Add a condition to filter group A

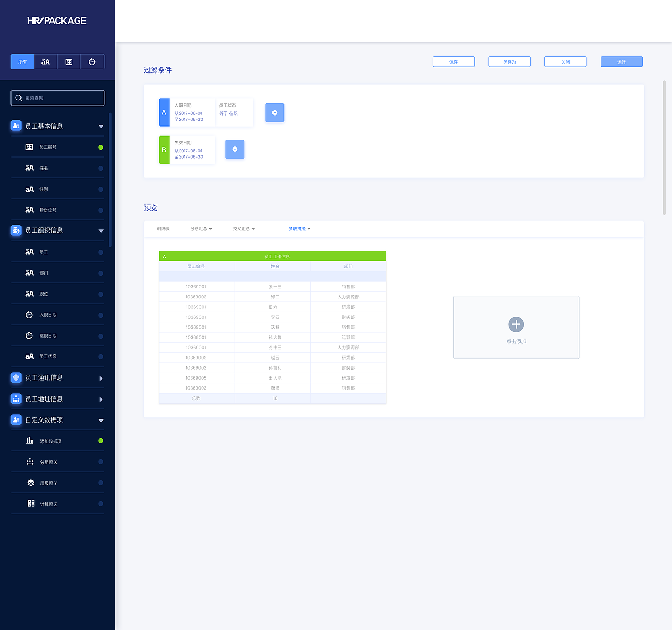click(x=275, y=113)
